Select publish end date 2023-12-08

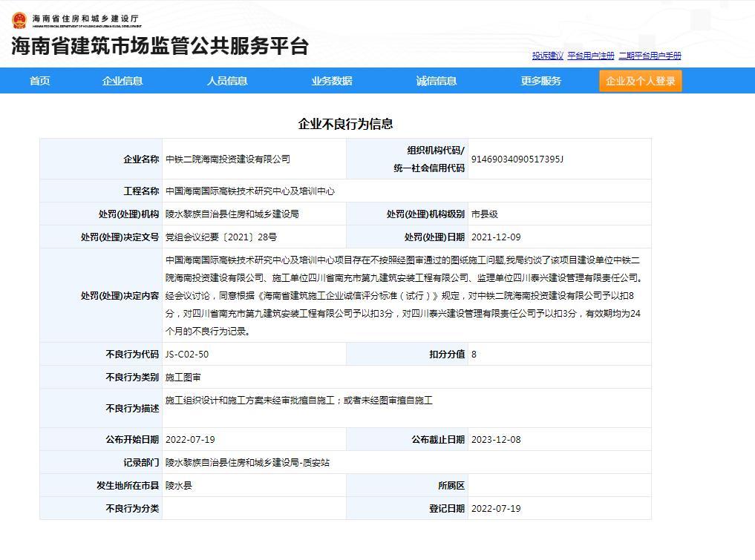[x=496, y=439]
